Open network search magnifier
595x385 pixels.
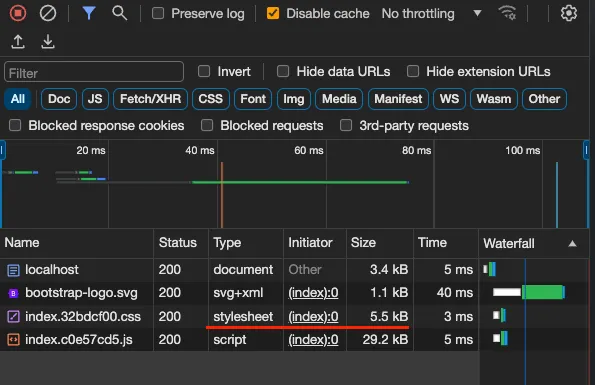(120, 13)
